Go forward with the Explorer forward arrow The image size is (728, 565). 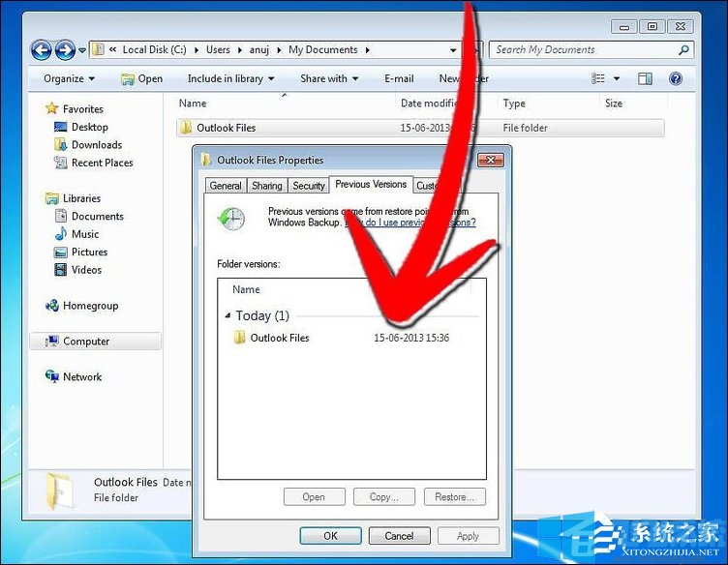65,49
